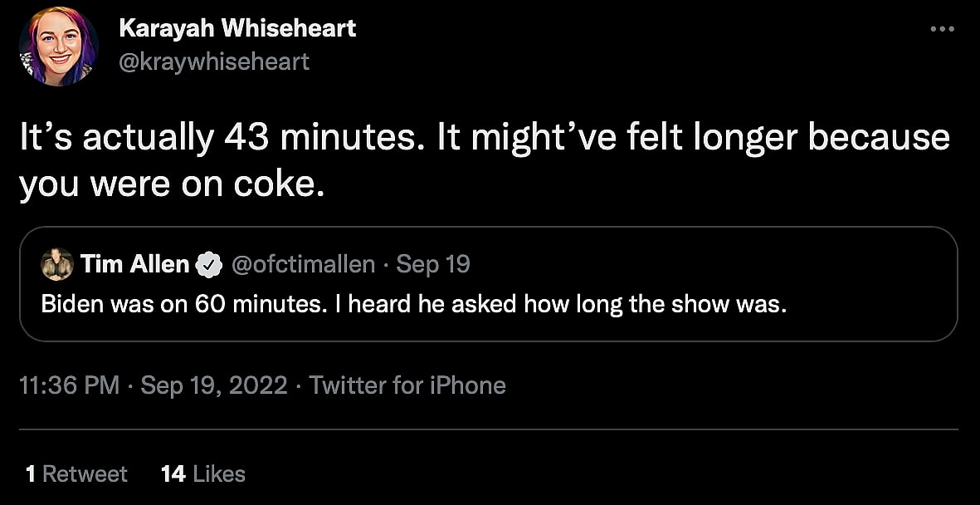Click the Tim Allen name in quote
This screenshot has width=980, height=505.
coord(135,264)
